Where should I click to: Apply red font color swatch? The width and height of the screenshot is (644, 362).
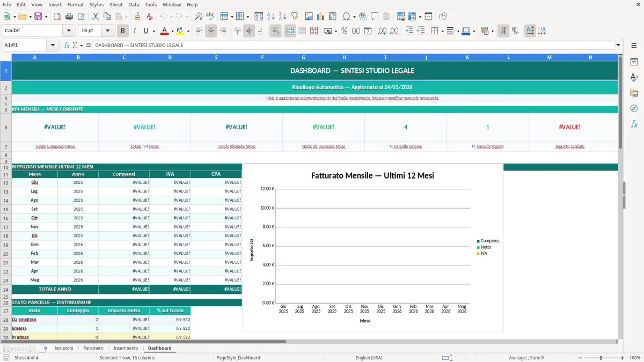point(164,31)
